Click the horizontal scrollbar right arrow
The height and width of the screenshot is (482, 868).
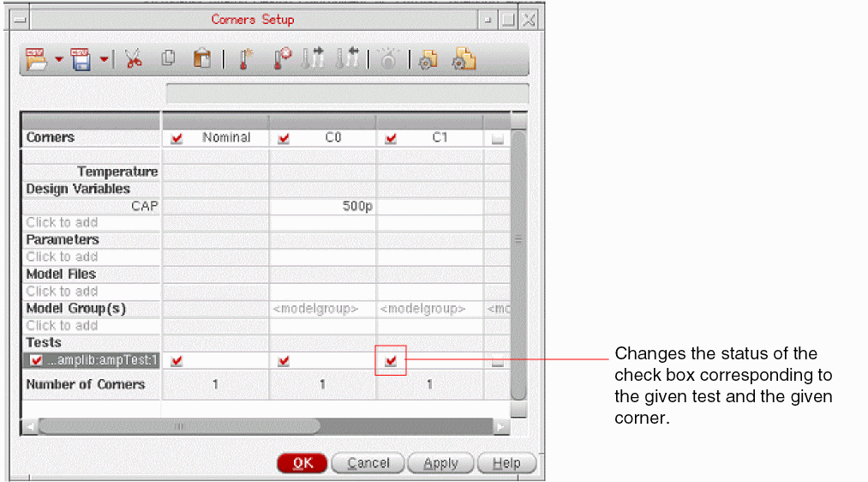[x=501, y=426]
